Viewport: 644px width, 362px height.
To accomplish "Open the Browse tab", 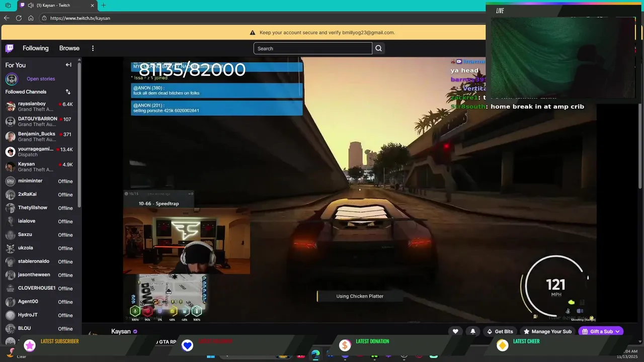I will coord(69,48).
